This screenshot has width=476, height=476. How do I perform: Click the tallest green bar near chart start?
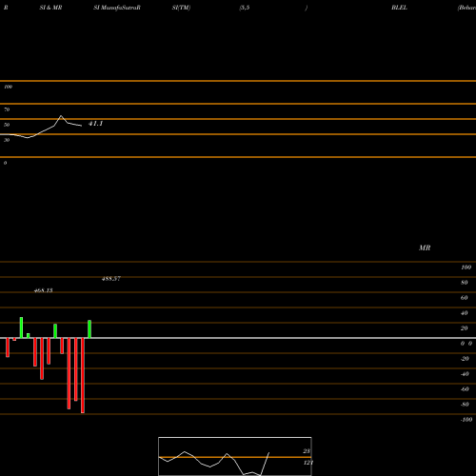pos(21,327)
